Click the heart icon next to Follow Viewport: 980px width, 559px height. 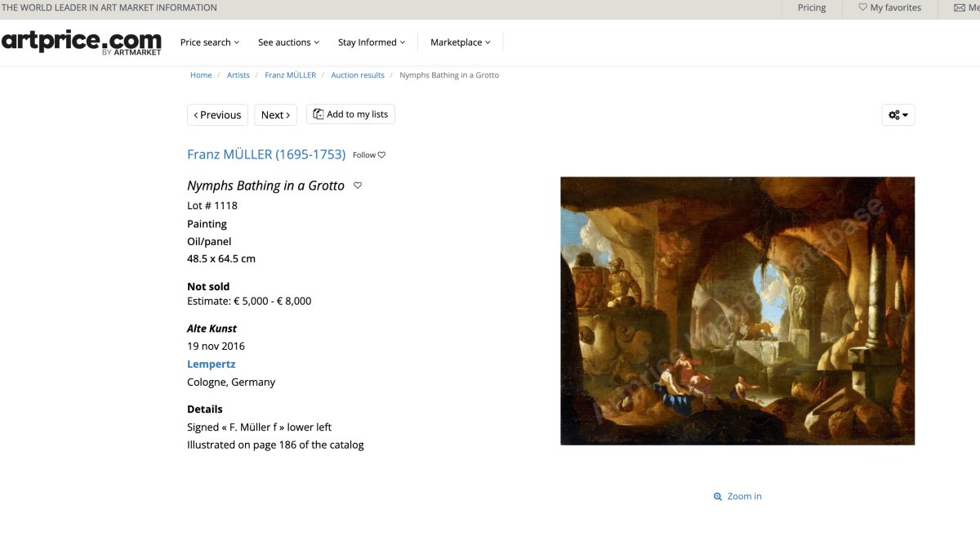tap(381, 154)
